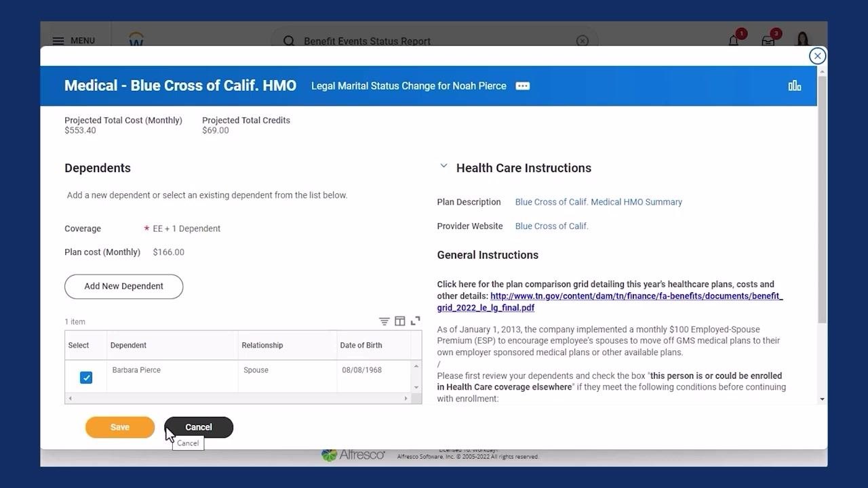Click the $166.00 plan cost value
The height and width of the screenshot is (488, 868).
click(169, 252)
